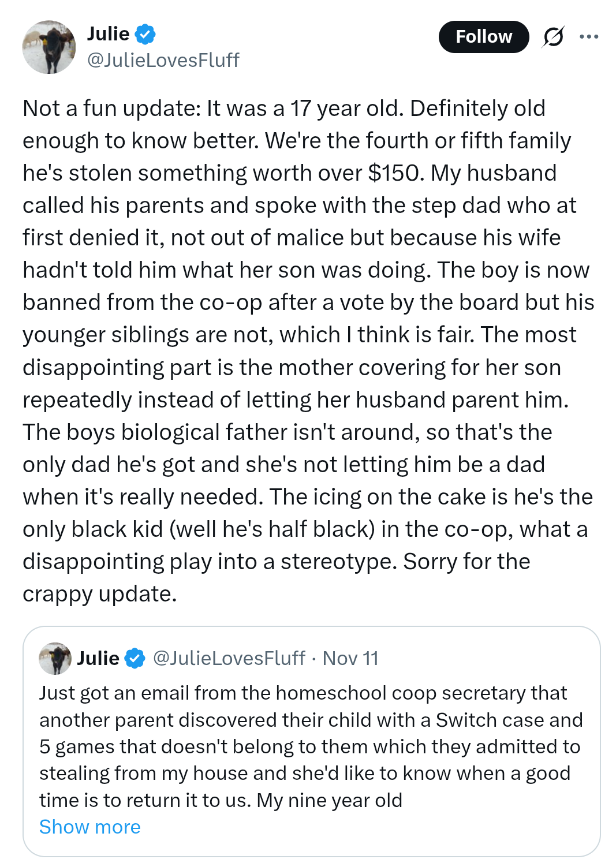
Task: Select the @JulieLovesFluff handle in quoted post
Action: [x=229, y=658]
